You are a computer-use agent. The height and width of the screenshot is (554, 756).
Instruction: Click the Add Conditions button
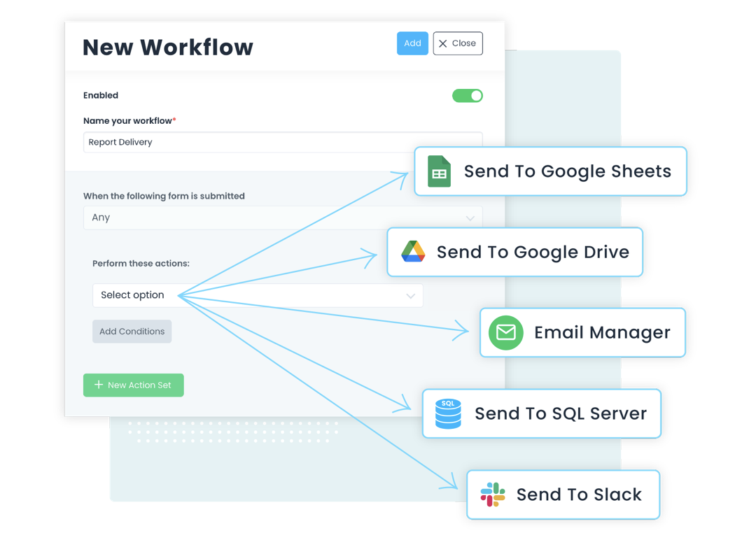pos(132,332)
